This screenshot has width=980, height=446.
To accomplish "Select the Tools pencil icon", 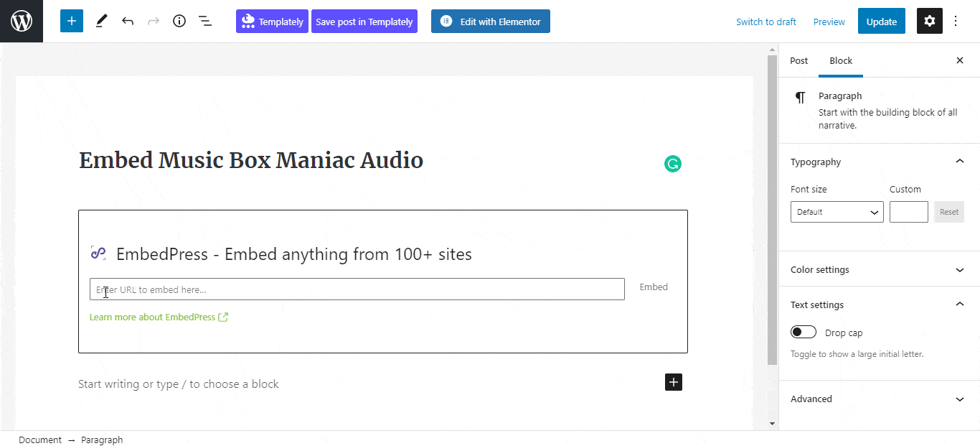I will pyautogui.click(x=101, y=21).
